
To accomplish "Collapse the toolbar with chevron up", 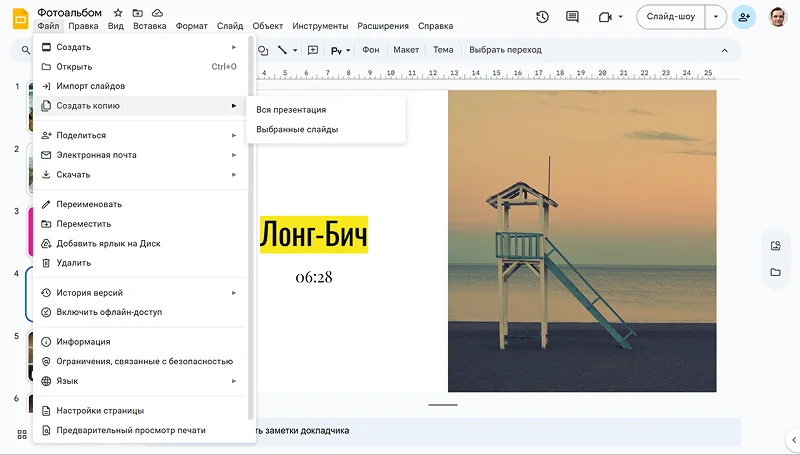I will (x=725, y=50).
